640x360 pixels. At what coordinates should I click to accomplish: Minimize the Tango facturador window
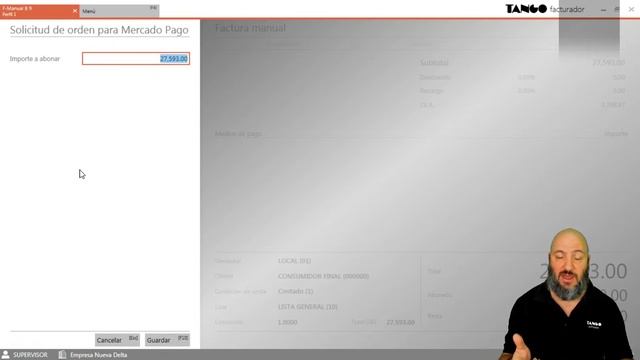pyautogui.click(x=603, y=9)
